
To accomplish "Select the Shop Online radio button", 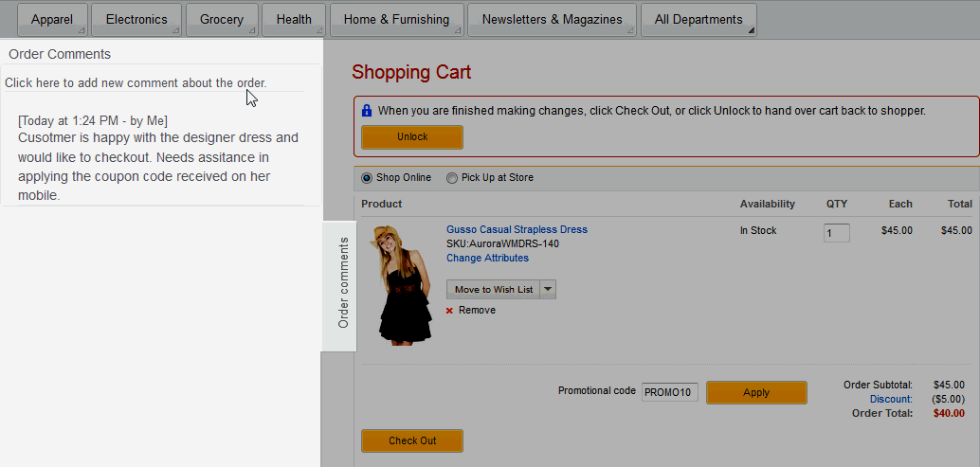I will pos(367,178).
